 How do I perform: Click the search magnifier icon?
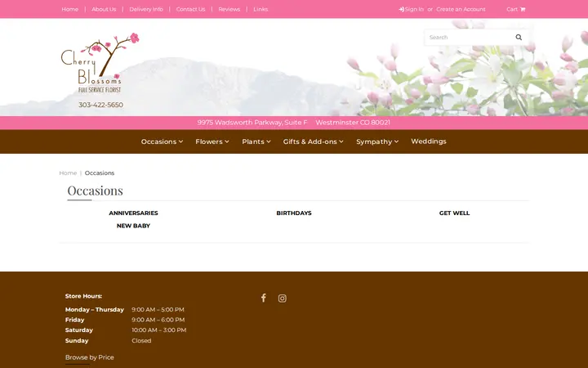click(x=519, y=37)
